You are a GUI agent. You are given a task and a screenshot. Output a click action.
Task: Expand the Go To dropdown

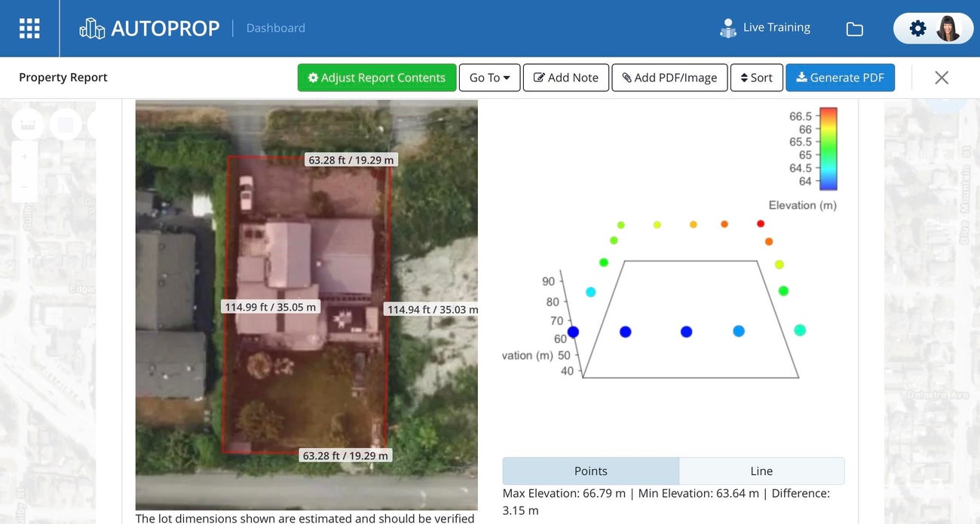490,78
